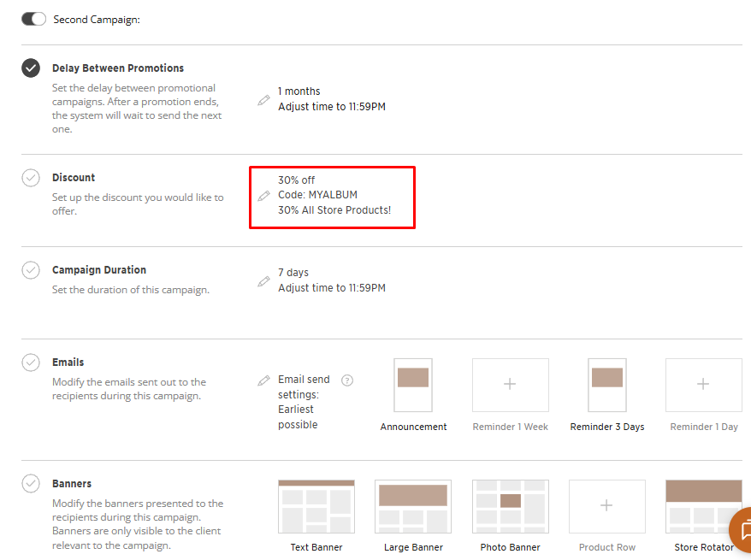The height and width of the screenshot is (560, 751).
Task: Add a Product Row banner
Action: (x=606, y=506)
